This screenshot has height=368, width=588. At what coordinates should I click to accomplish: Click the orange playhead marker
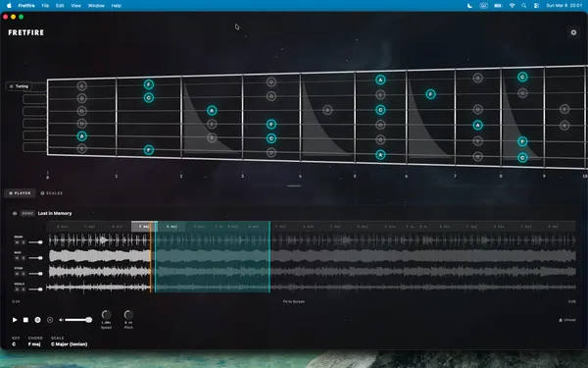(151, 257)
